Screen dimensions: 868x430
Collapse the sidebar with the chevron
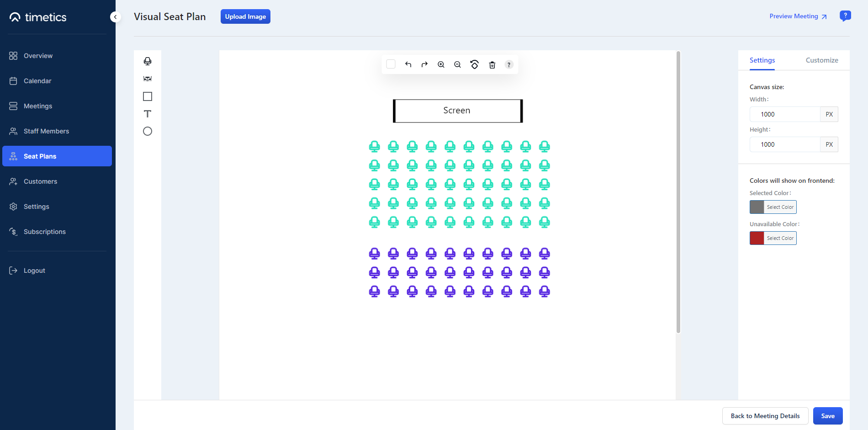pos(115,17)
